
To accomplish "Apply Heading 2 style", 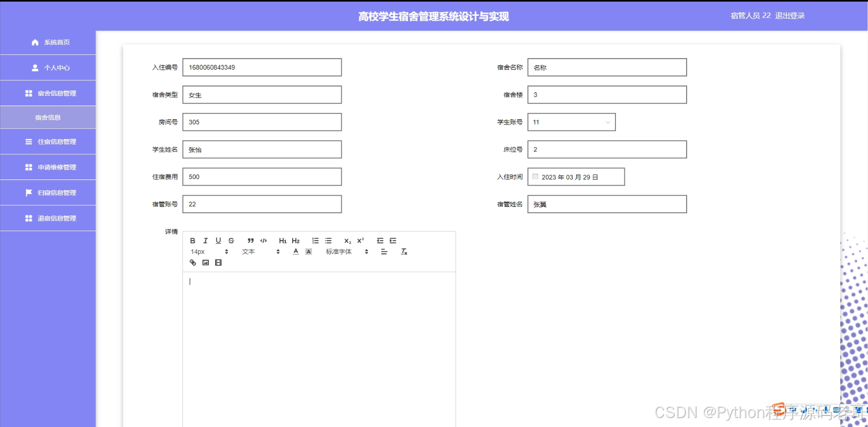I will pos(296,241).
